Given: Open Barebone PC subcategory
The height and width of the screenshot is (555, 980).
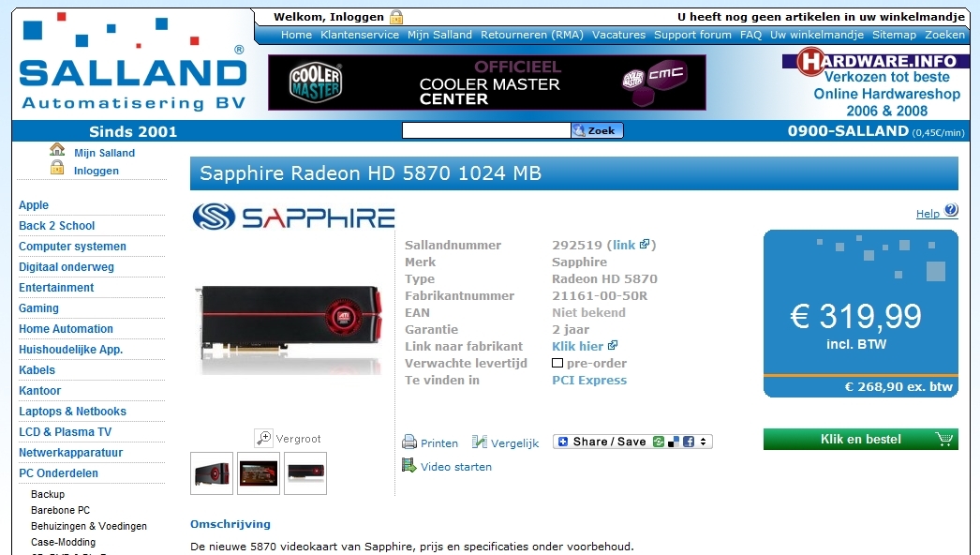Looking at the screenshot, I should pos(61,510).
